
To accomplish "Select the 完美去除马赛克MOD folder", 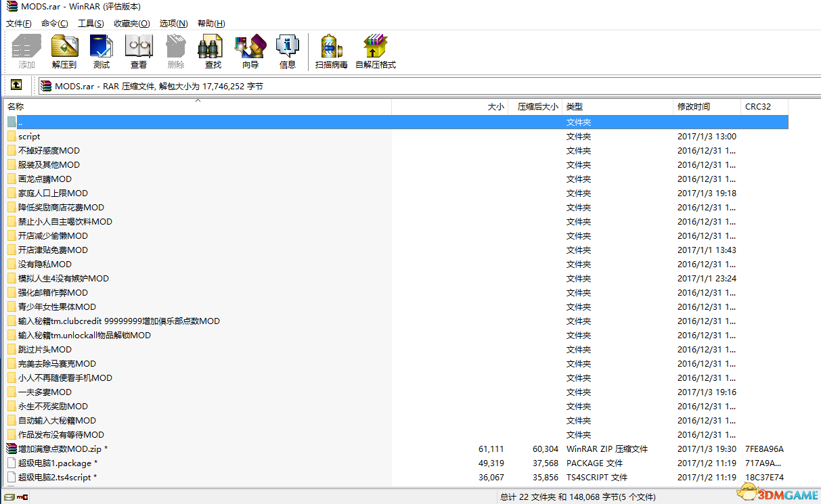I will tap(57, 363).
